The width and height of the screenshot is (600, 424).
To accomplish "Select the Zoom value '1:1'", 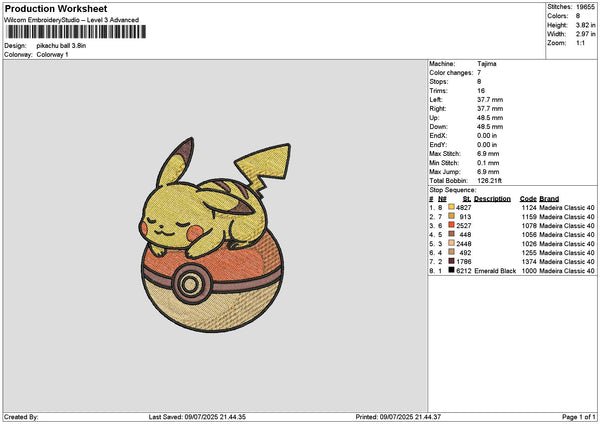I will (x=580, y=43).
